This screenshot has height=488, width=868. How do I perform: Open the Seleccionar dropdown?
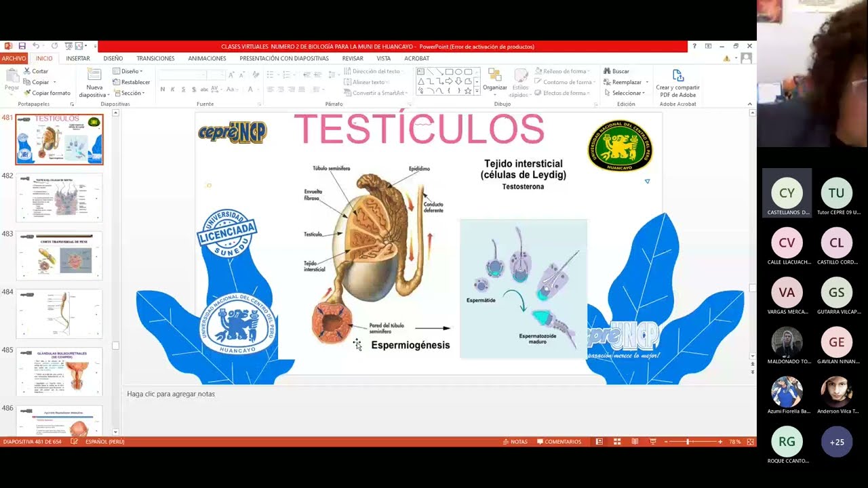coord(624,93)
